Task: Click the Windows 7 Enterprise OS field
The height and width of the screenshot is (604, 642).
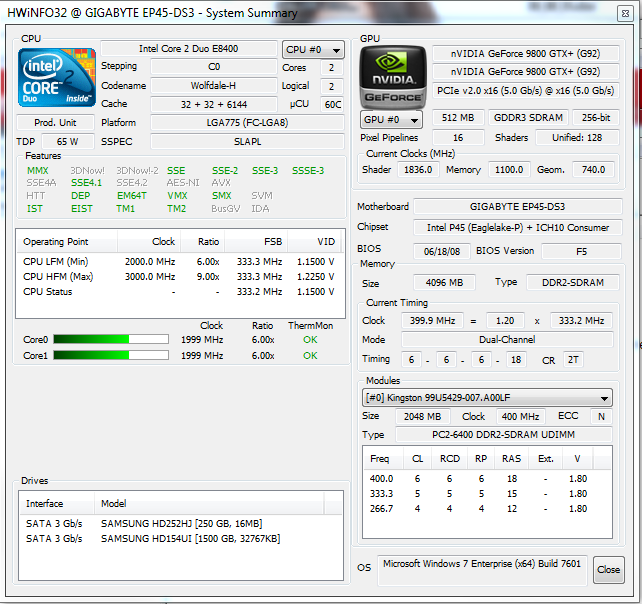Action: [x=482, y=570]
